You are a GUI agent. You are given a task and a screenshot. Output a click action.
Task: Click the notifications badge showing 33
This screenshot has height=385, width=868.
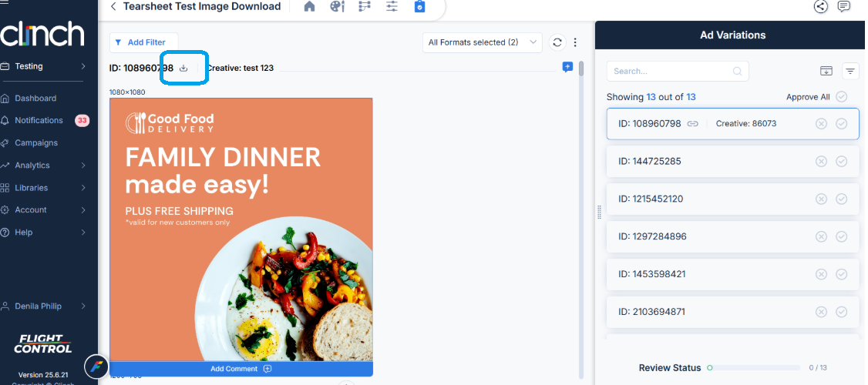click(x=82, y=121)
